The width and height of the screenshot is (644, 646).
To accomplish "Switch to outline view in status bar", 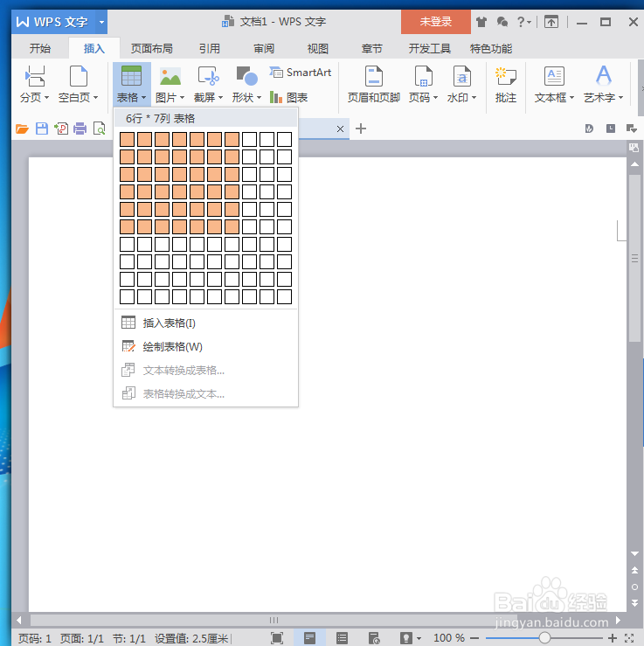I will click(342, 638).
